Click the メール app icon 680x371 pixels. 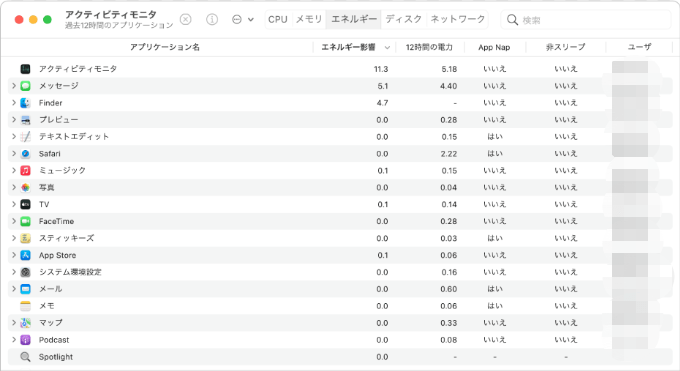[26, 289]
